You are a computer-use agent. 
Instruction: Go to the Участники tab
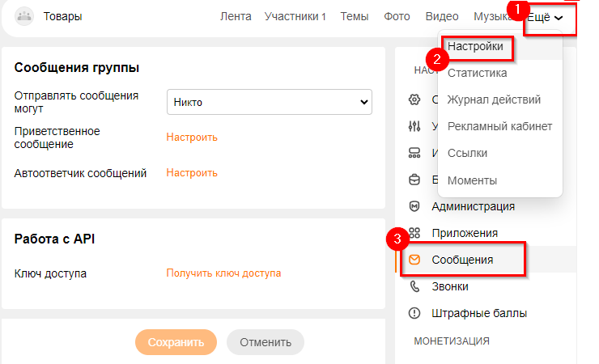click(295, 16)
